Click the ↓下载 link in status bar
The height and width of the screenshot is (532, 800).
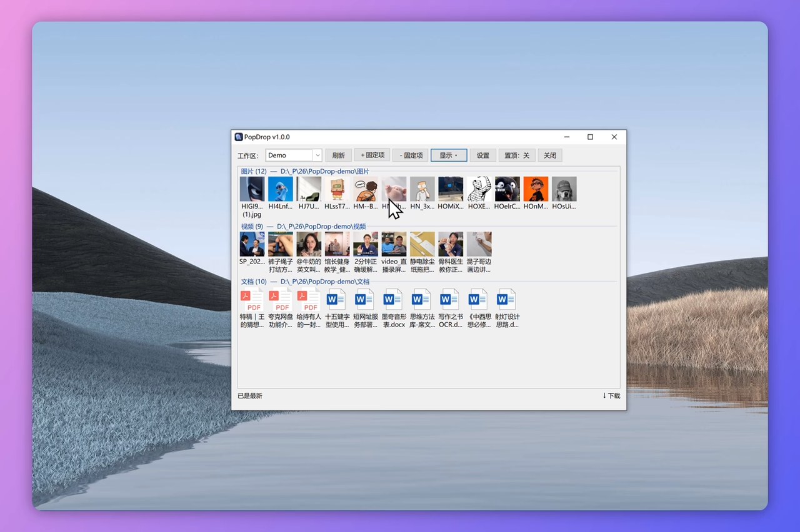tap(611, 396)
